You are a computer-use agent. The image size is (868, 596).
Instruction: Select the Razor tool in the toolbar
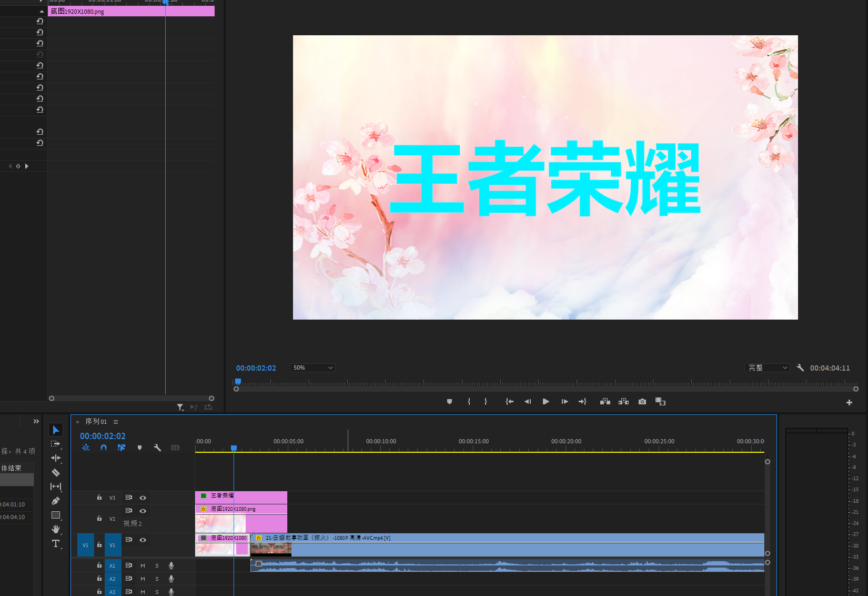coord(56,472)
